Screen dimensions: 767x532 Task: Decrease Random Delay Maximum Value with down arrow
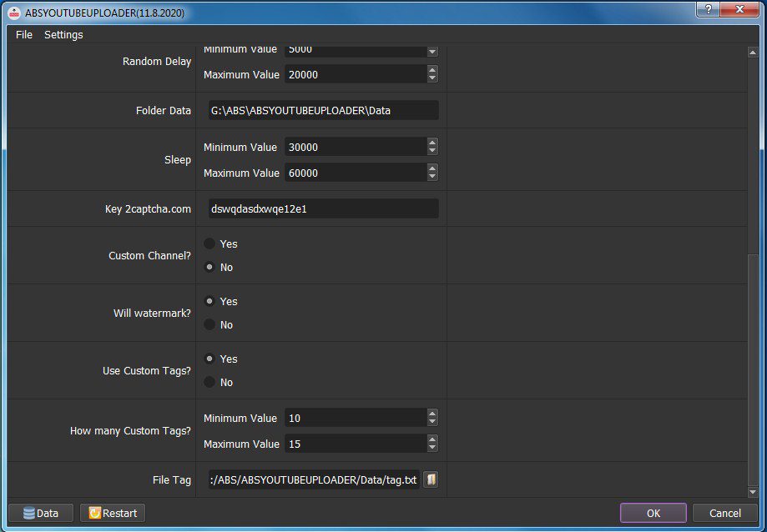432,78
